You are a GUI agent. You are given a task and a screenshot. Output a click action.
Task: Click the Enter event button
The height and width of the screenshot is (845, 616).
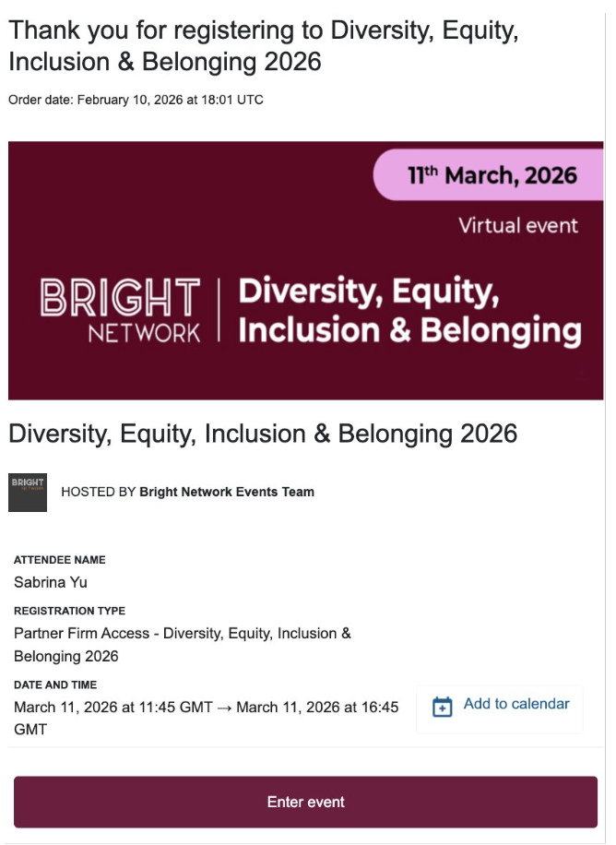pos(305,802)
